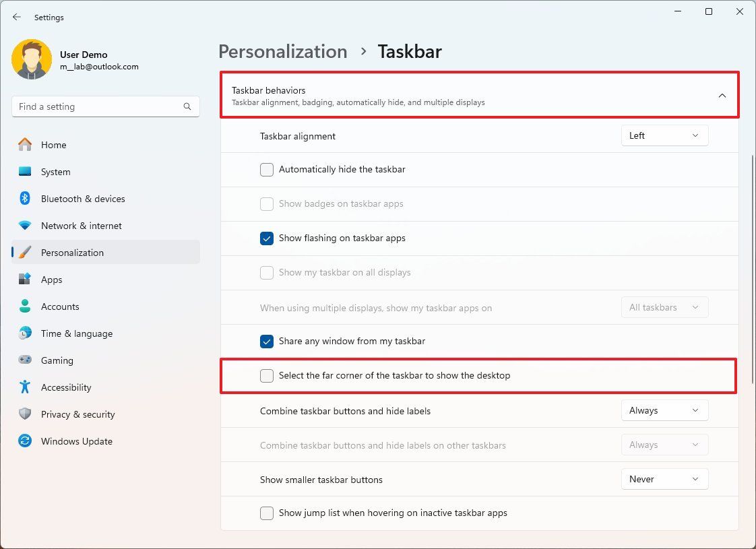
Task: Open the Taskbar alignment dropdown
Action: click(x=664, y=135)
